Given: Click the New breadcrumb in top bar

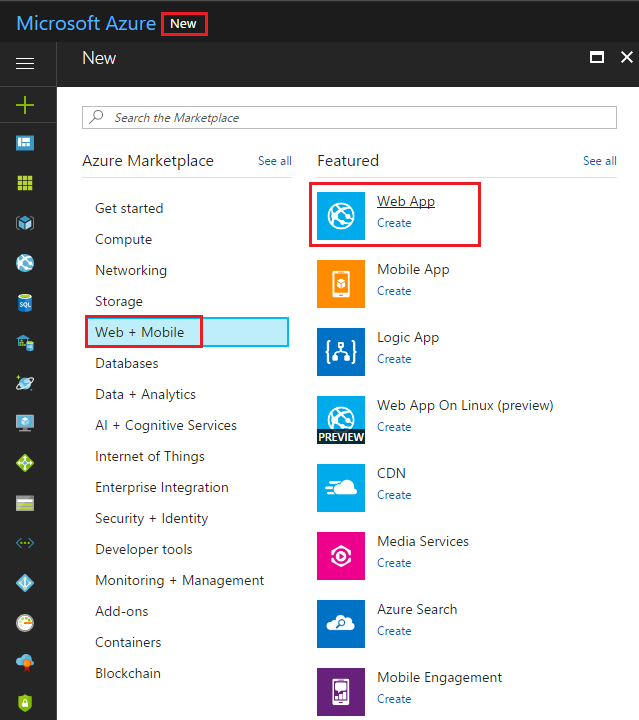Looking at the screenshot, I should [x=184, y=24].
